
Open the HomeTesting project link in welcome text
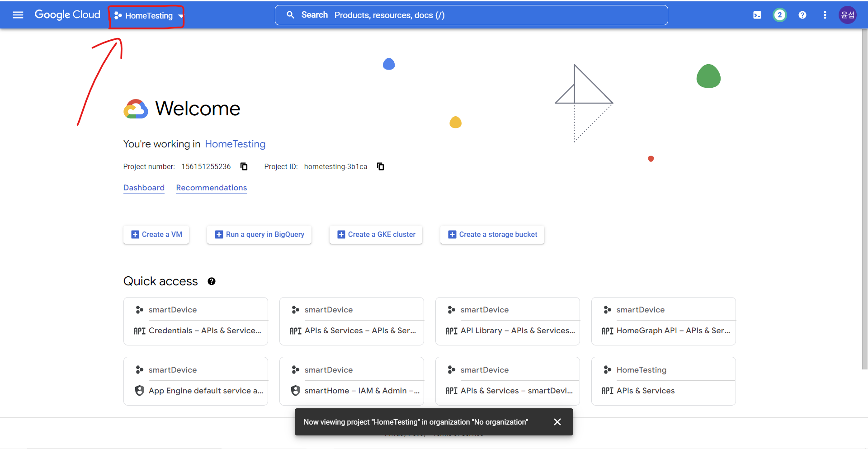point(235,144)
